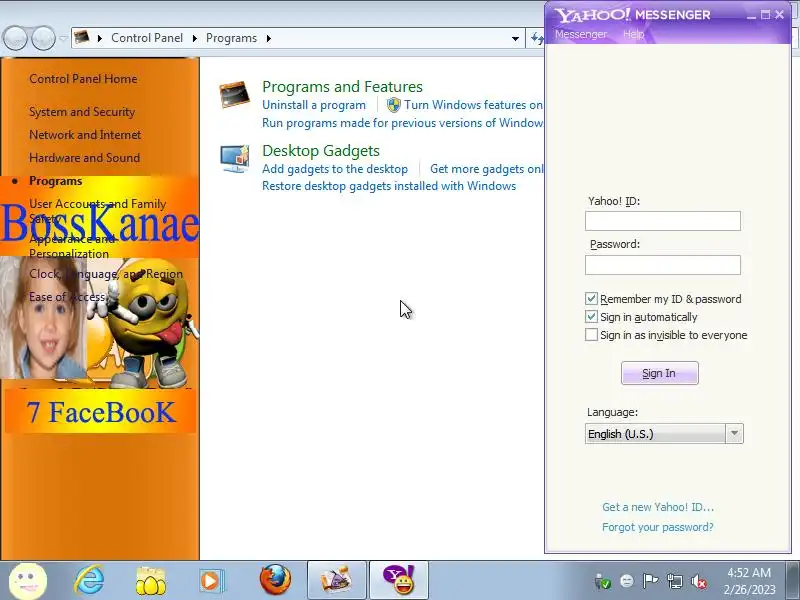The image size is (800, 600).
Task: Open the recent pages dropdown arrow
Action: coord(63,38)
